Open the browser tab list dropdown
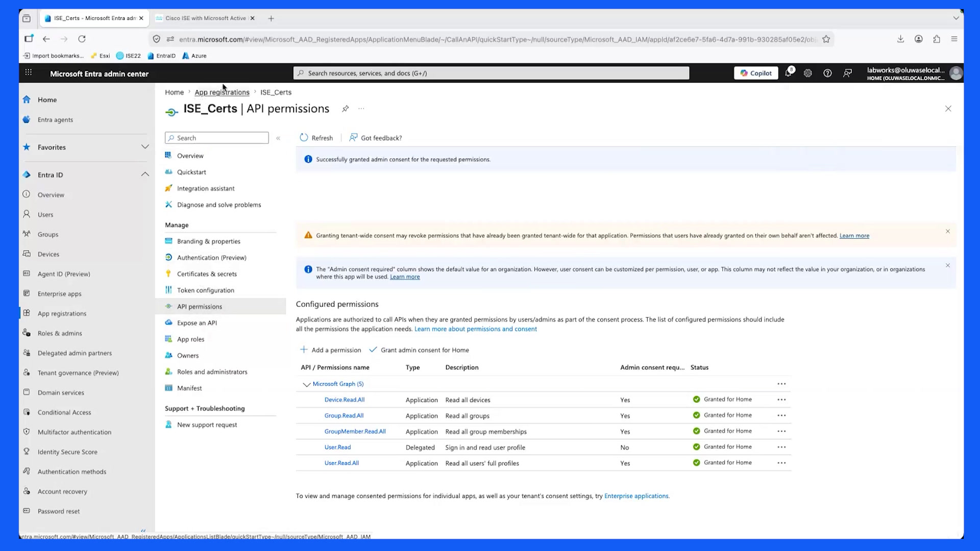This screenshot has height=551, width=980. [955, 18]
